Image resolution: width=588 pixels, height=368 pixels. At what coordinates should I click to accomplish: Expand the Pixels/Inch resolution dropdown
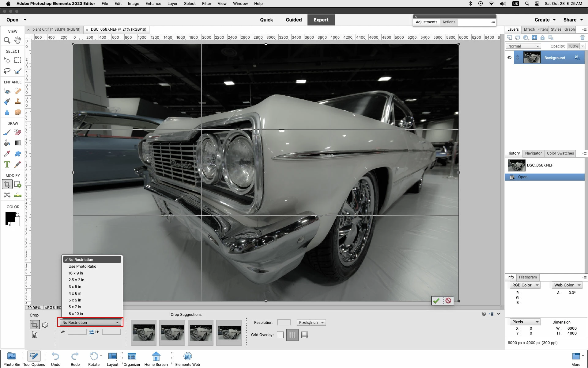coord(311,323)
